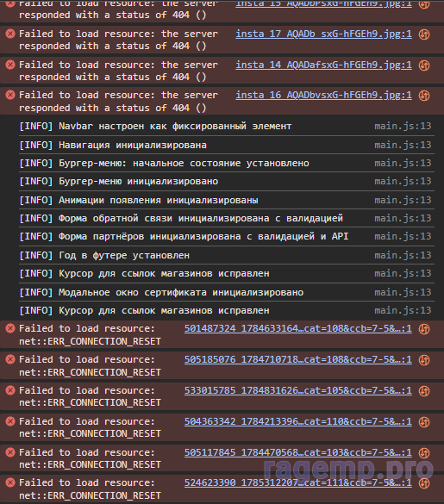
Task: Open main.js:13 link for Navbar message
Action: tap(403, 127)
